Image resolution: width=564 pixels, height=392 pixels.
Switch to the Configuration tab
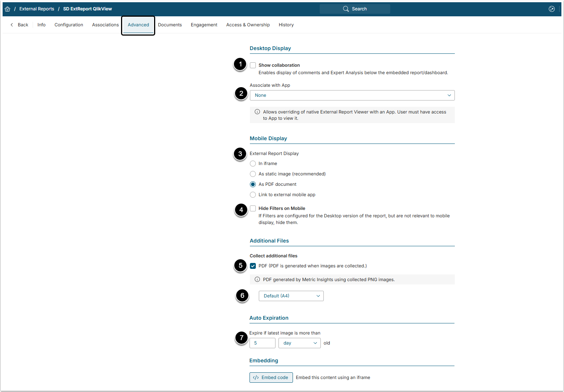coord(69,25)
